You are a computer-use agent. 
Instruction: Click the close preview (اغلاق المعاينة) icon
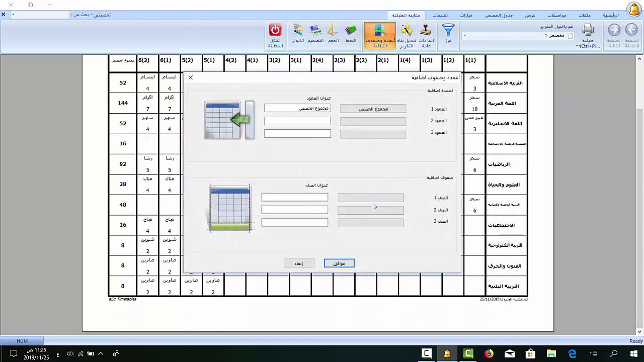(x=275, y=36)
